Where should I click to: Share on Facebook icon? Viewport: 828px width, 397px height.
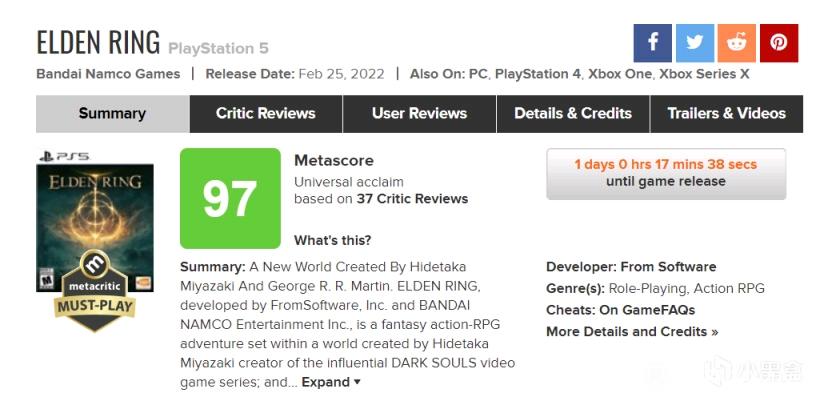click(653, 43)
